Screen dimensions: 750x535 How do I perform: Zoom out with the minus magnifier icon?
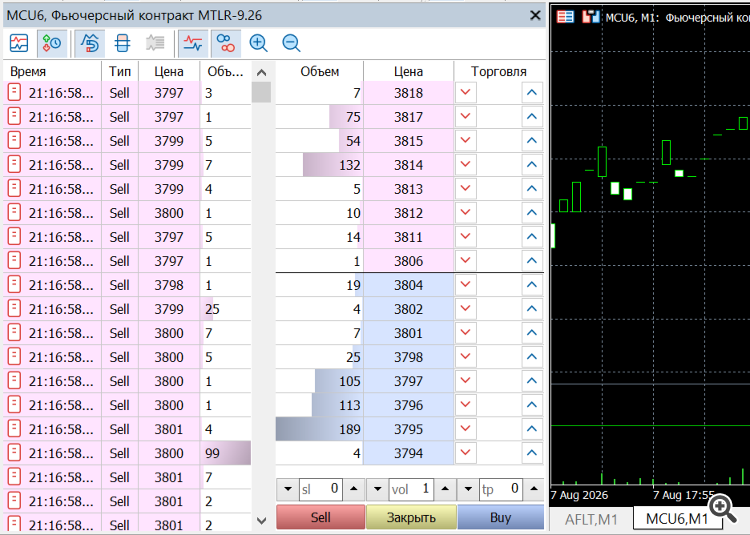(291, 44)
